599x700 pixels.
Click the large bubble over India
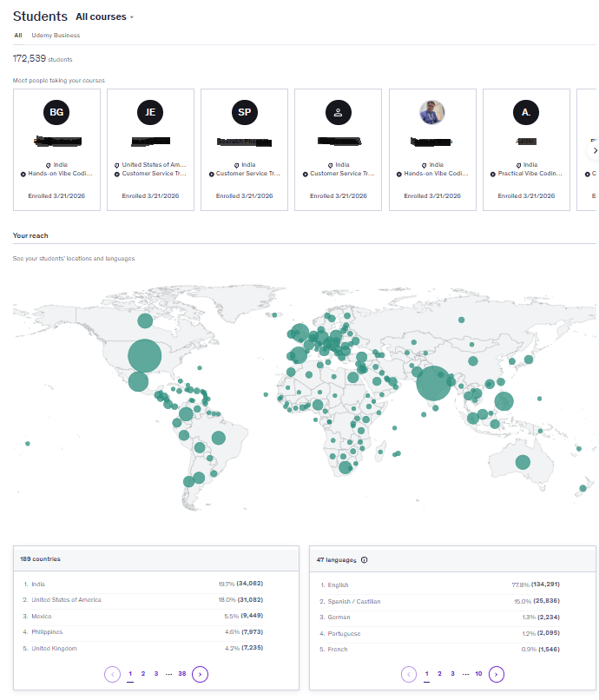[433, 384]
